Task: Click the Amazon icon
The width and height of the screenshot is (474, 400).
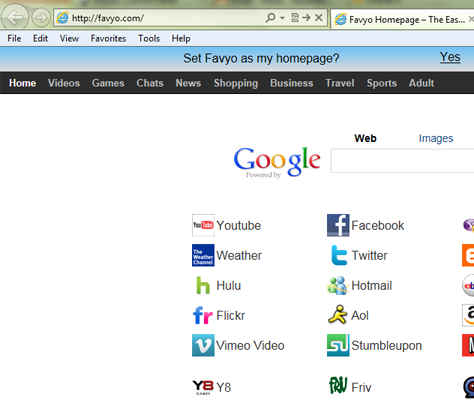Action: pos(468,315)
